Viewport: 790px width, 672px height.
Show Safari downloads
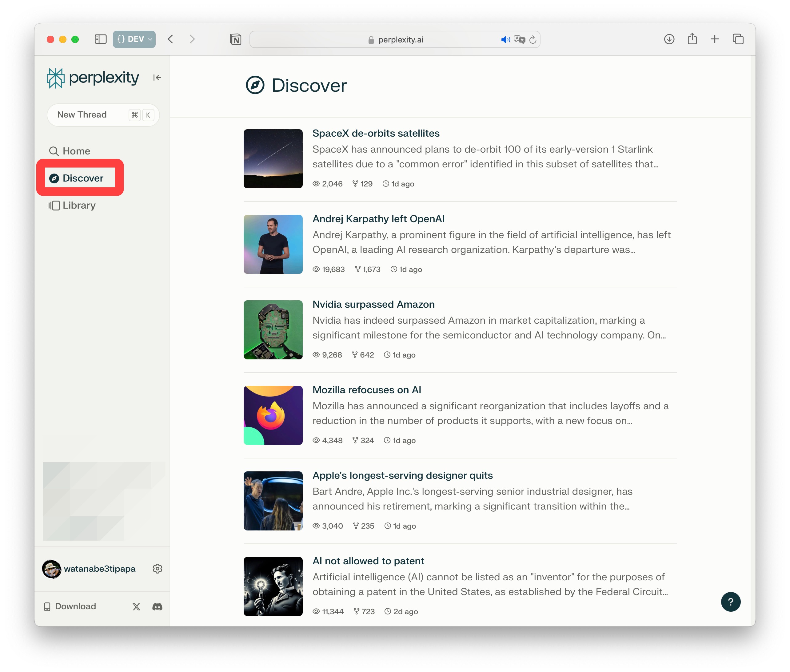coord(669,39)
